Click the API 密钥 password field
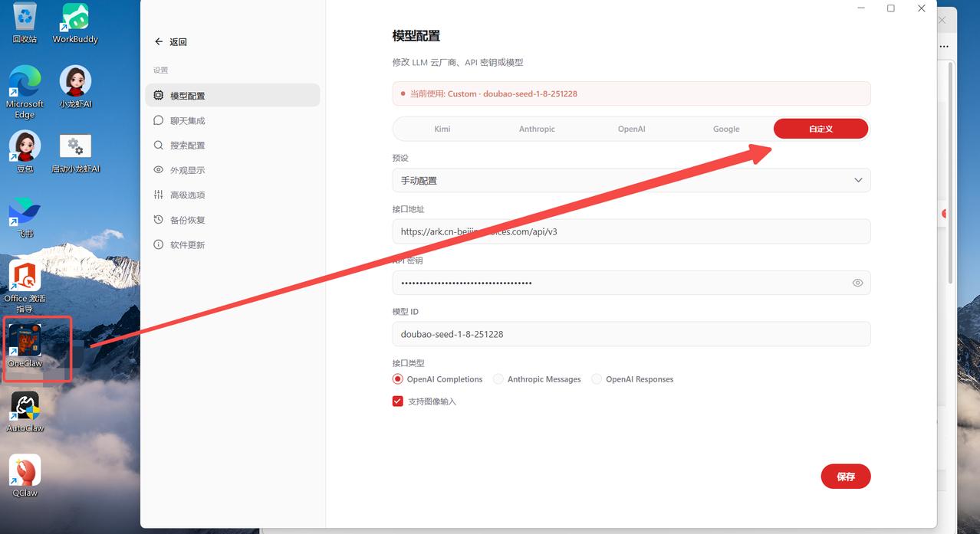 tap(631, 283)
